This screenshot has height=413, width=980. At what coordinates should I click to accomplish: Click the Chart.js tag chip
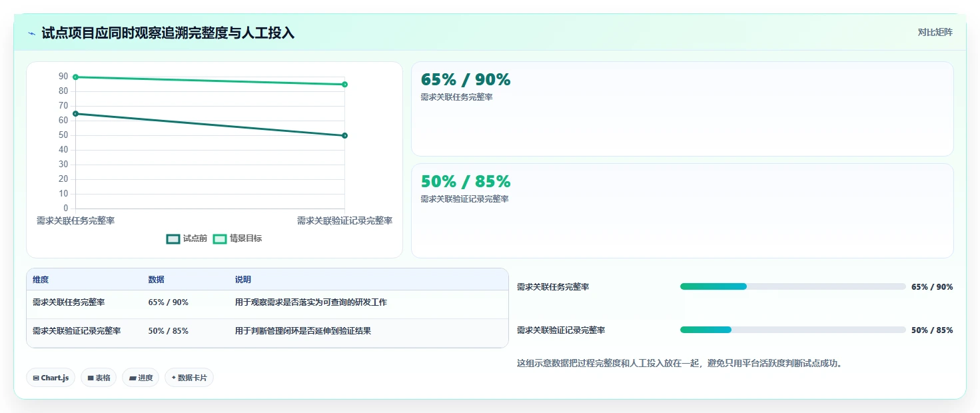[51, 378]
